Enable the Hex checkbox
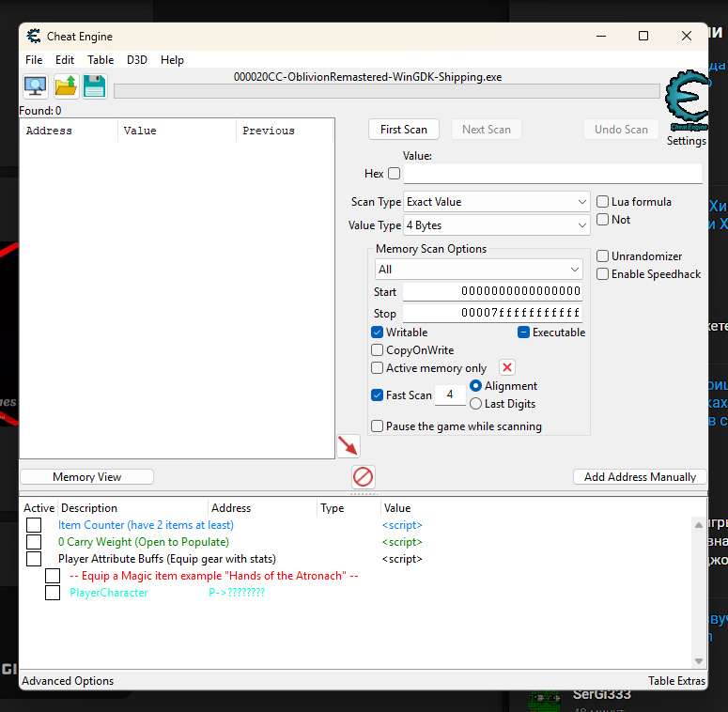Screen dimensions: 728x712 point(394,174)
